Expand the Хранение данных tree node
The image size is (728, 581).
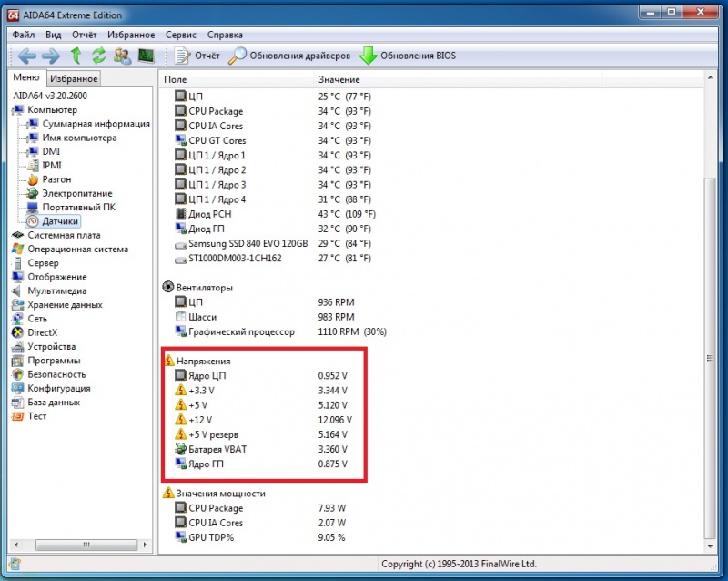tap(64, 305)
